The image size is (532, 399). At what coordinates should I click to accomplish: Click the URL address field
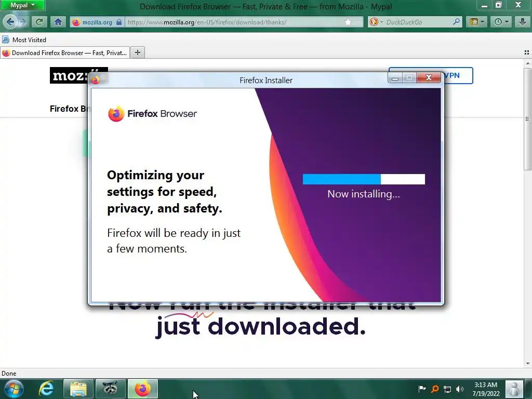(234, 22)
